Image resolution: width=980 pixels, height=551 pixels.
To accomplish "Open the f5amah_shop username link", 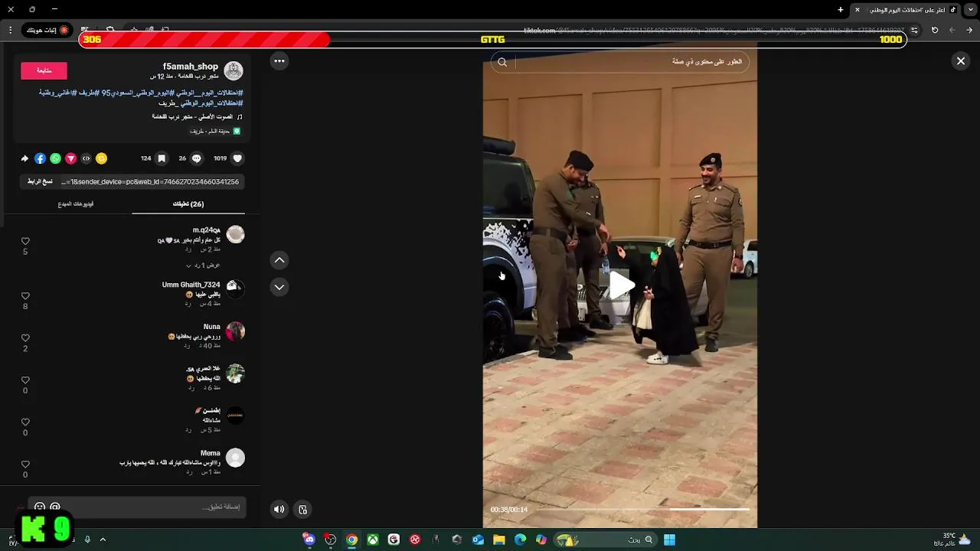I will click(191, 67).
